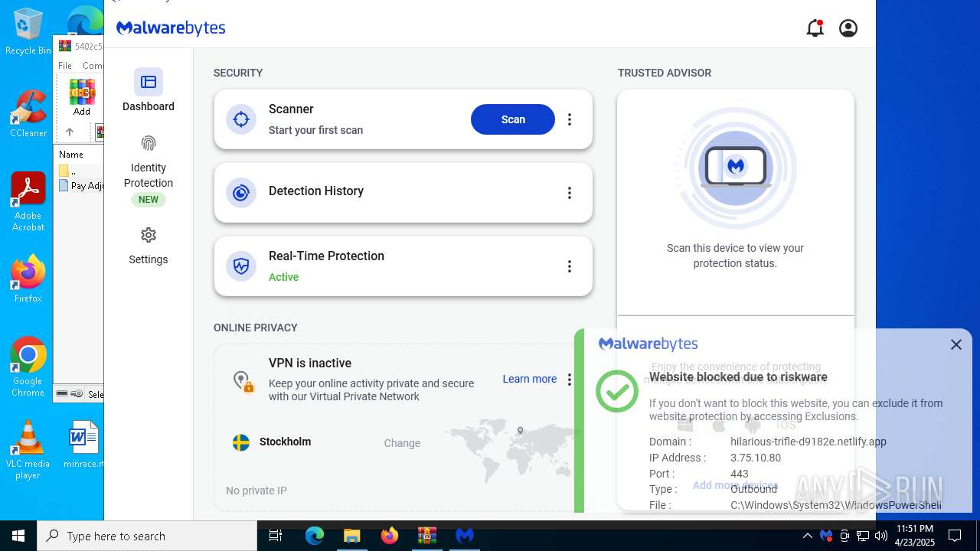Open the network icon in system tray

(863, 536)
